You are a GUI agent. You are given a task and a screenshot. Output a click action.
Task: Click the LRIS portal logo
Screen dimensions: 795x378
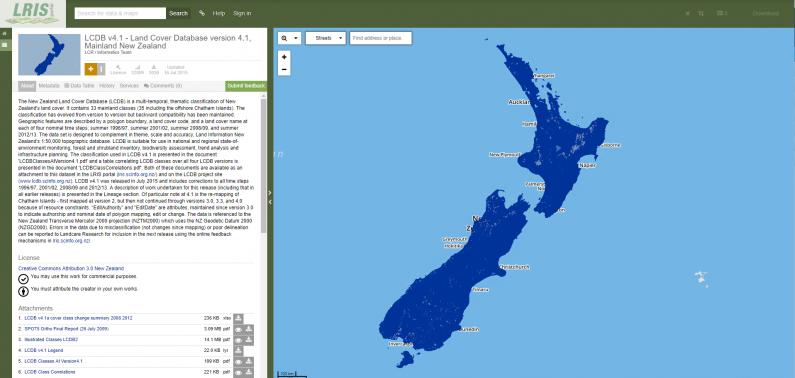coord(33,14)
